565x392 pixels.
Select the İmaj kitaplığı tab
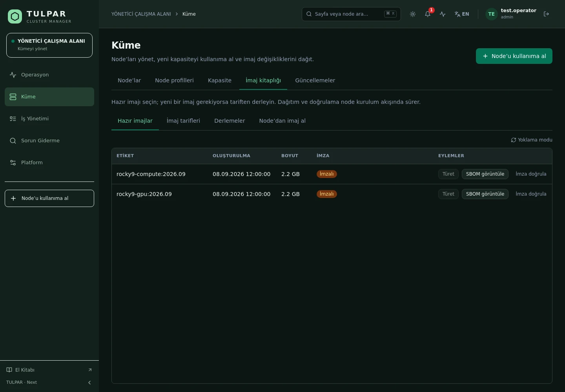[263, 80]
